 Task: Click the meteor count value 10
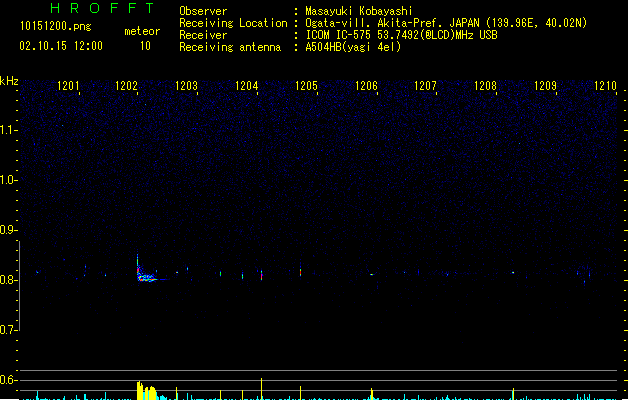145,46
